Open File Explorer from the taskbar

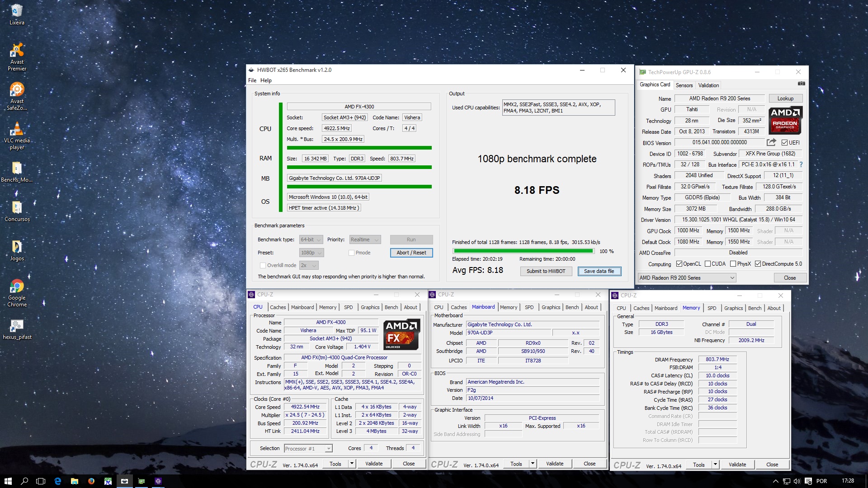point(75,481)
